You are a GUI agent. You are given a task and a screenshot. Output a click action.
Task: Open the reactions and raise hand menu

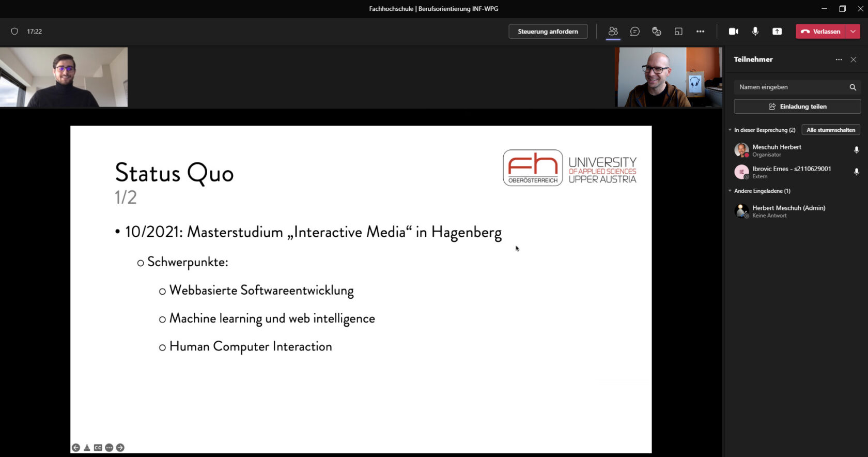pyautogui.click(x=657, y=32)
